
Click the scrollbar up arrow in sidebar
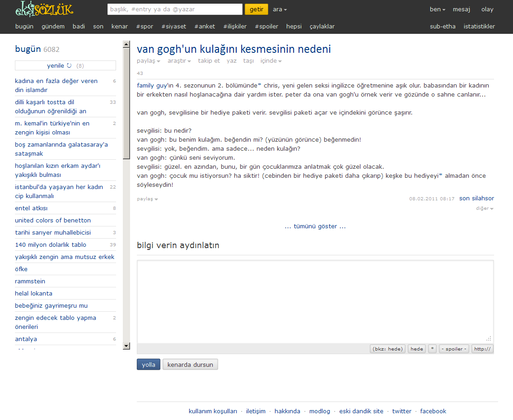click(126, 44)
